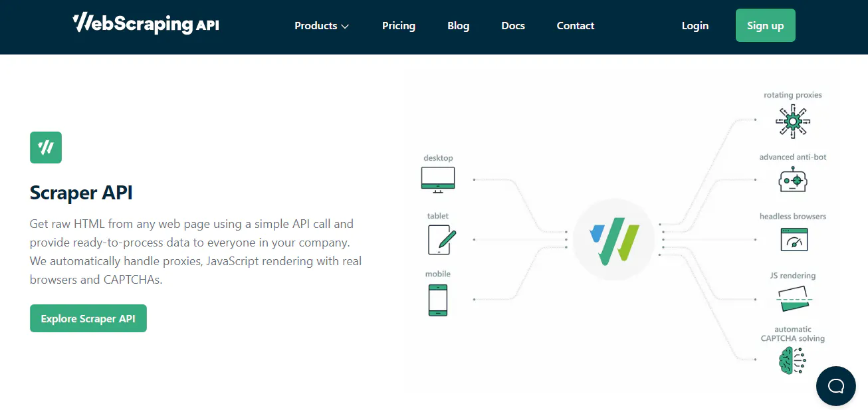This screenshot has width=868, height=410.
Task: Click the central WebScraping API logo graphic
Action: pos(613,239)
